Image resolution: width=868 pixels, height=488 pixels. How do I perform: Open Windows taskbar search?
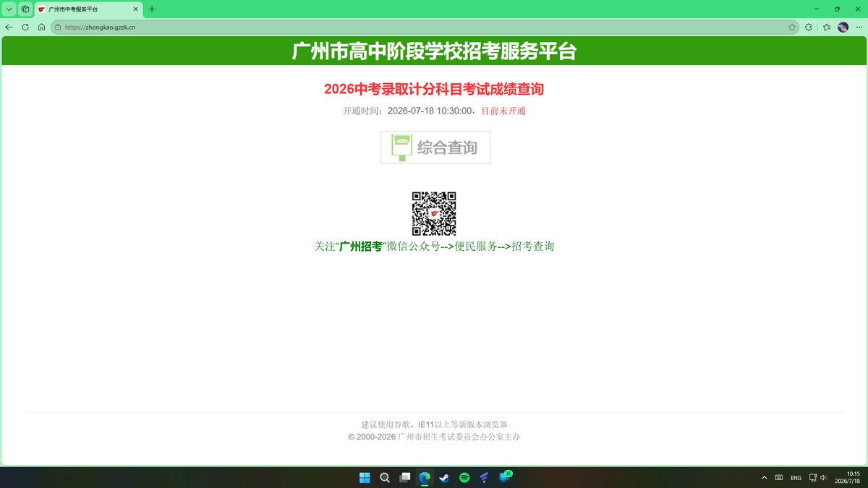385,477
